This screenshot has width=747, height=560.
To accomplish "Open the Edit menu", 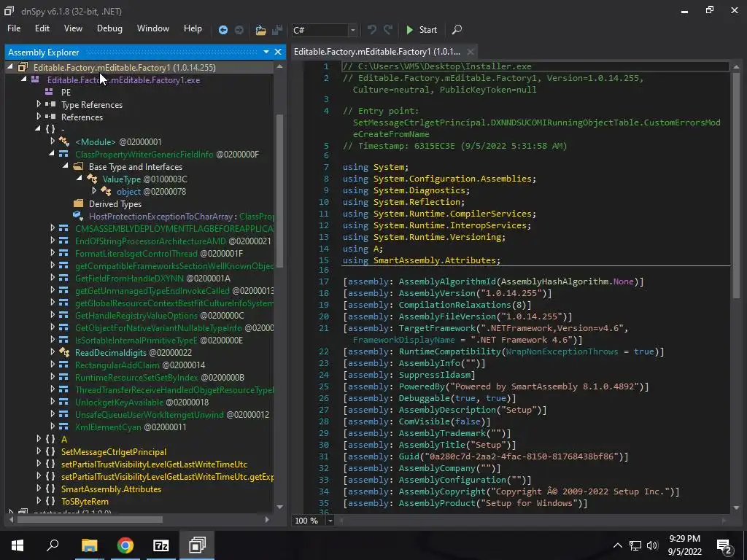I will click(42, 28).
